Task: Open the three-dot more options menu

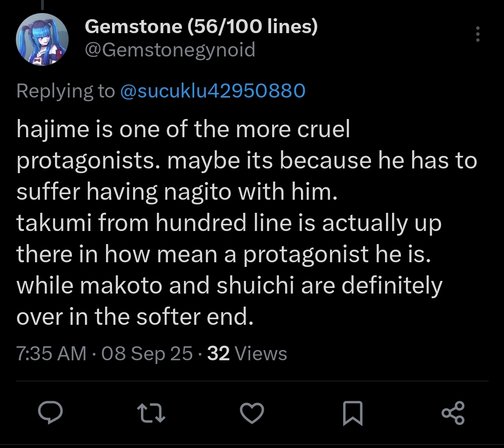Action: coord(477,34)
